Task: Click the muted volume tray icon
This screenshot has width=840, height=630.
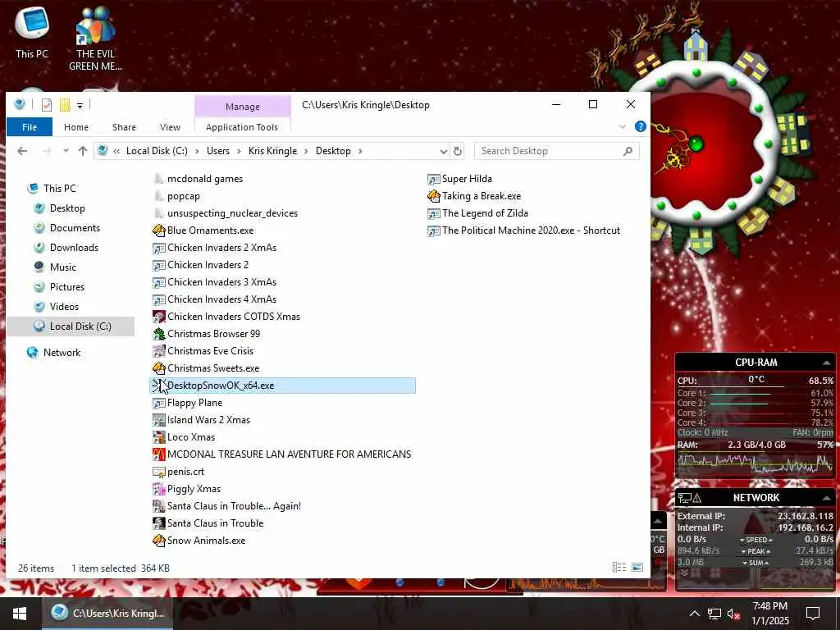Action: (x=733, y=614)
